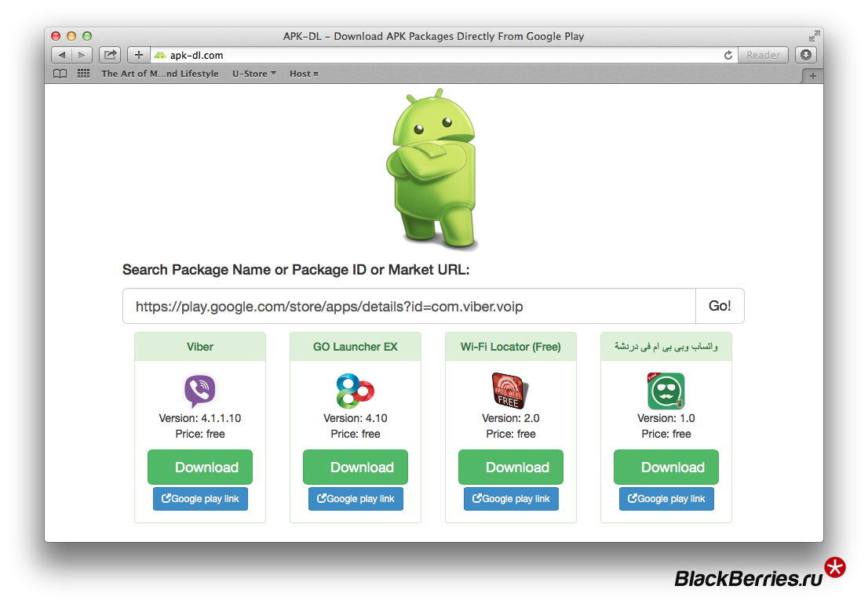Screen dimensions: 868x604
Task: Click the 'Version: 2.0' text
Action: pyautogui.click(x=510, y=418)
